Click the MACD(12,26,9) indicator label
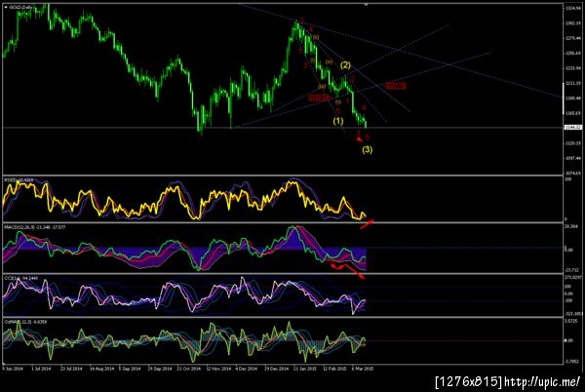The height and width of the screenshot is (392, 585). tap(35, 227)
